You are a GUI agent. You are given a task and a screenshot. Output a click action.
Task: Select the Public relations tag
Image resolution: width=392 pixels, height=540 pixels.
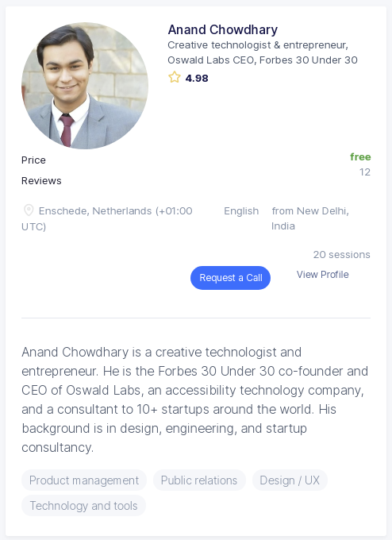pyautogui.click(x=199, y=480)
